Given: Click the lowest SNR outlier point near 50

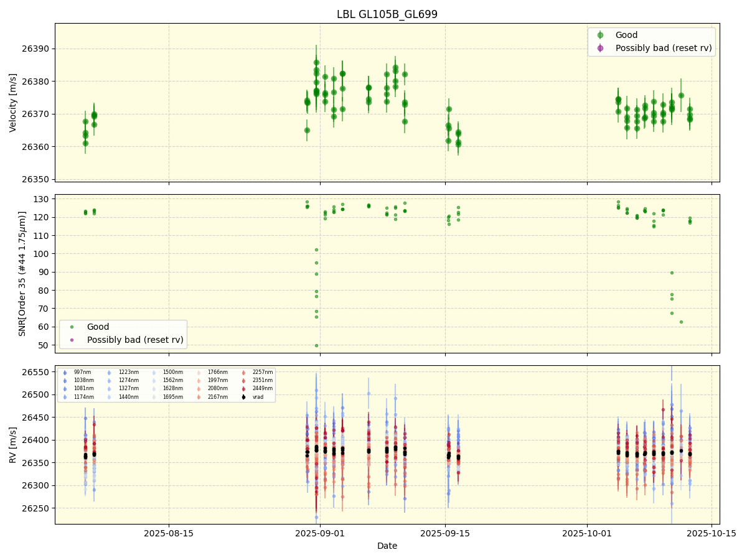Looking at the screenshot, I should coord(316,344).
